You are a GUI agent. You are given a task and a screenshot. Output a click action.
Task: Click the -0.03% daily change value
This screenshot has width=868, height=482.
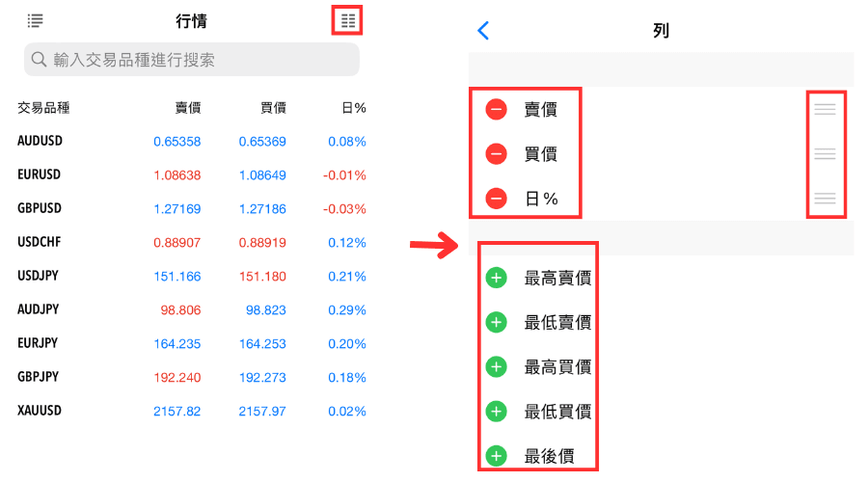point(344,209)
